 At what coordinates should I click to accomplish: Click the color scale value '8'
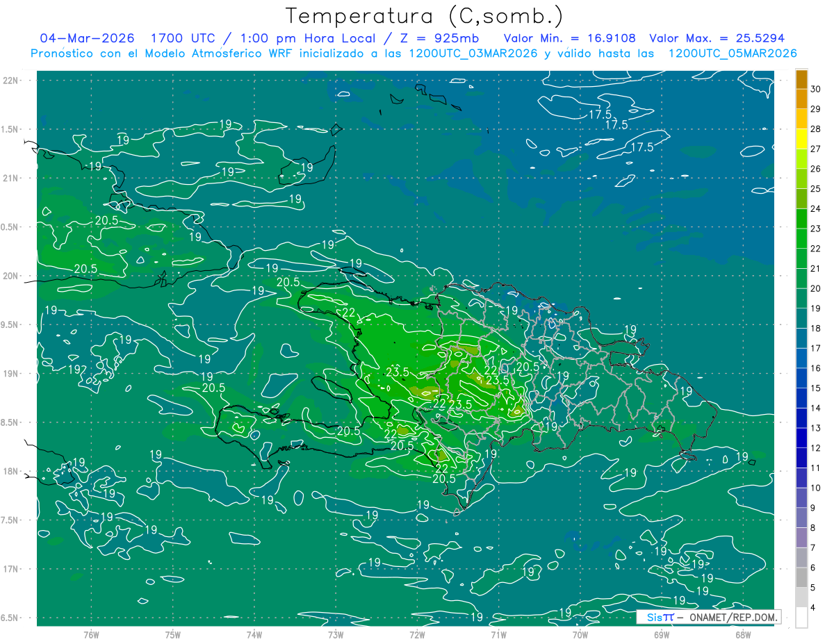click(814, 528)
